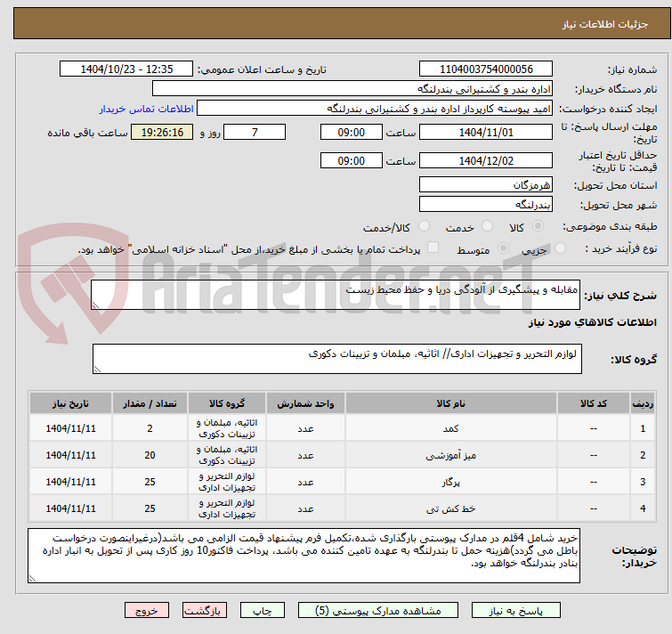Image resolution: width=672 pixels, height=634 pixels.
Task: Select the کالا/خدمت radio button
Action: [x=424, y=226]
